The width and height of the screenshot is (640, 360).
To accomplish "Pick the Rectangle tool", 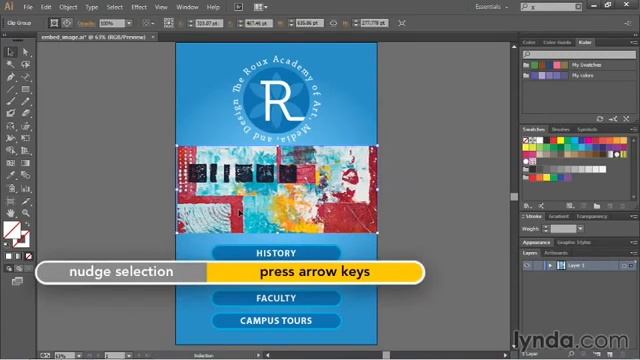I will tap(26, 89).
